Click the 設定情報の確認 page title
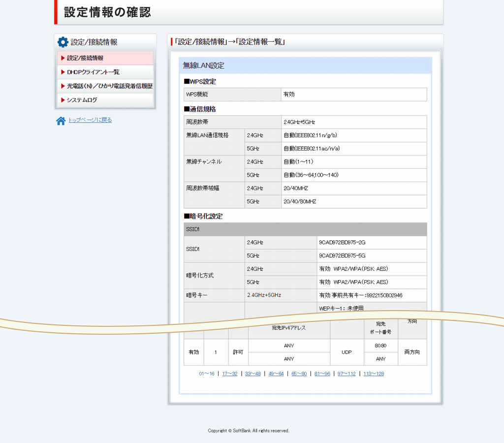 point(107,12)
